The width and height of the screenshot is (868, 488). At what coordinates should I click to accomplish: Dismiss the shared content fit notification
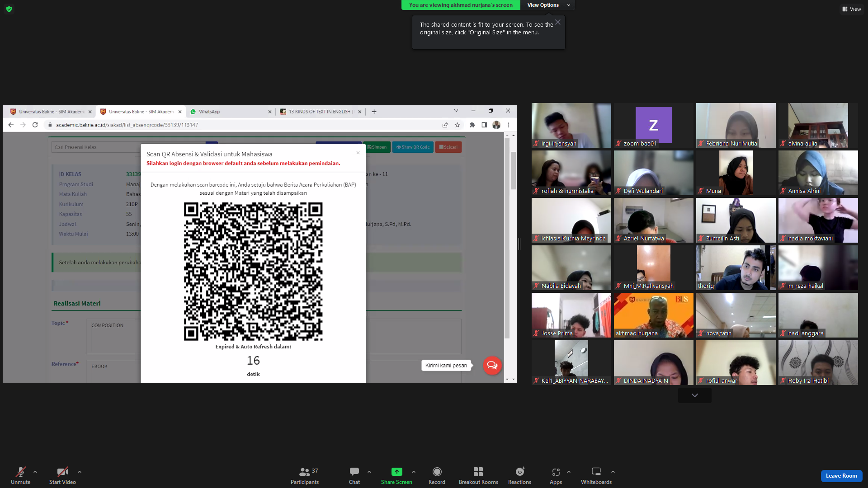558,22
